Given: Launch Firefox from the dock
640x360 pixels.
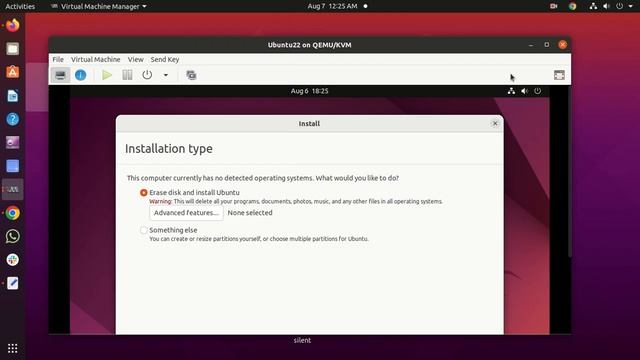Looking at the screenshot, I should click(13, 25).
